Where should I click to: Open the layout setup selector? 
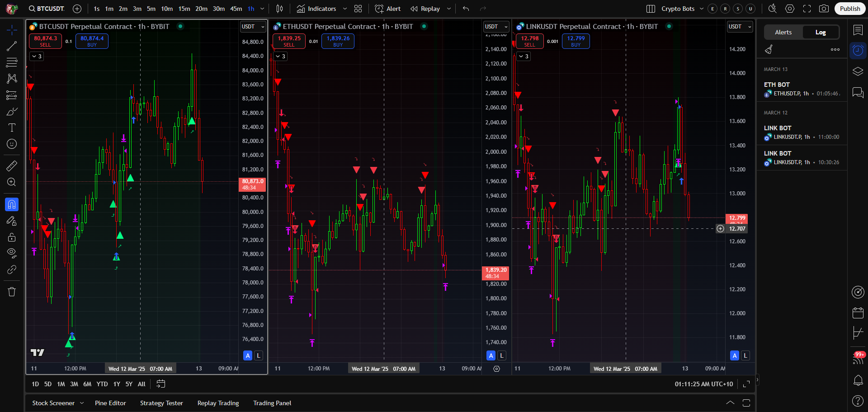[651, 9]
